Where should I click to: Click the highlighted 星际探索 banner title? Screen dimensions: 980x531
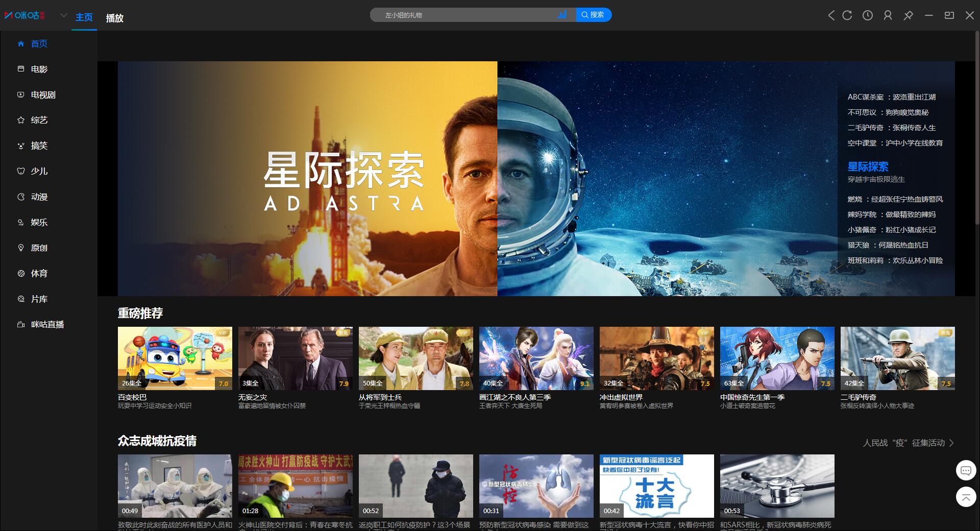868,166
